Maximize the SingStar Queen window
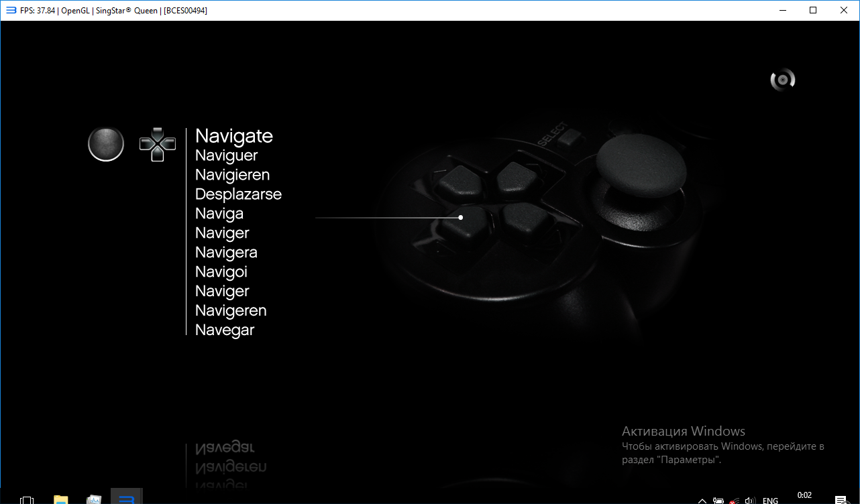The width and height of the screenshot is (860, 504). (x=813, y=10)
